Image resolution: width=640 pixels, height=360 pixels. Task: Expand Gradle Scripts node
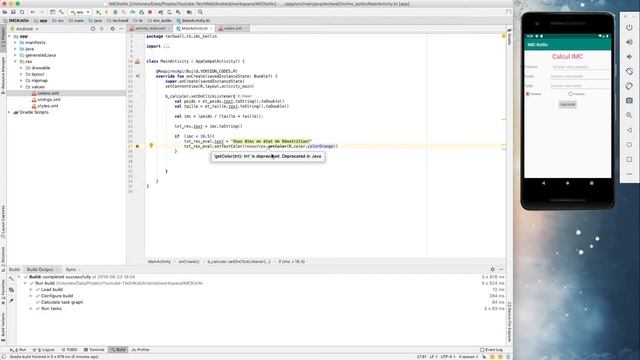pos(10,112)
